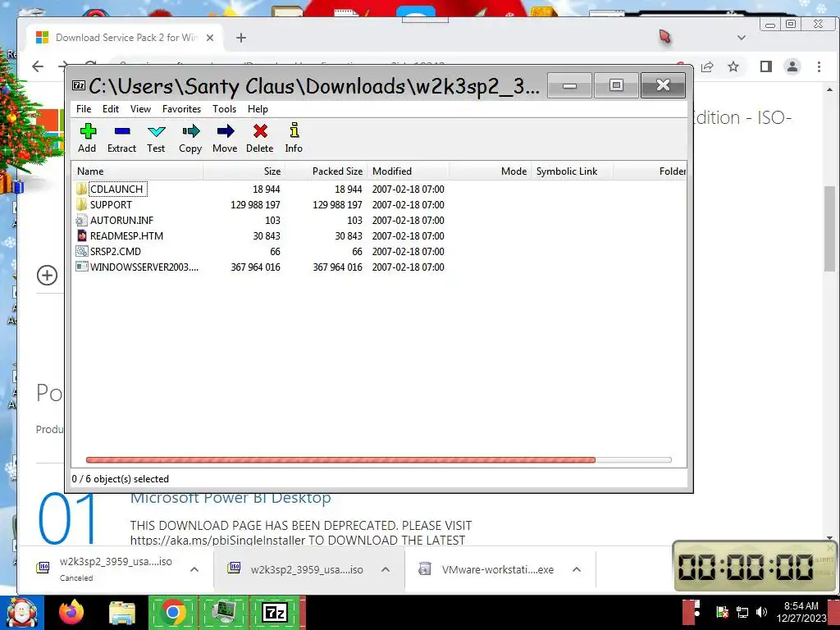Select the READMESP.HTM file icon
Image resolution: width=840 pixels, height=630 pixels.
[81, 235]
